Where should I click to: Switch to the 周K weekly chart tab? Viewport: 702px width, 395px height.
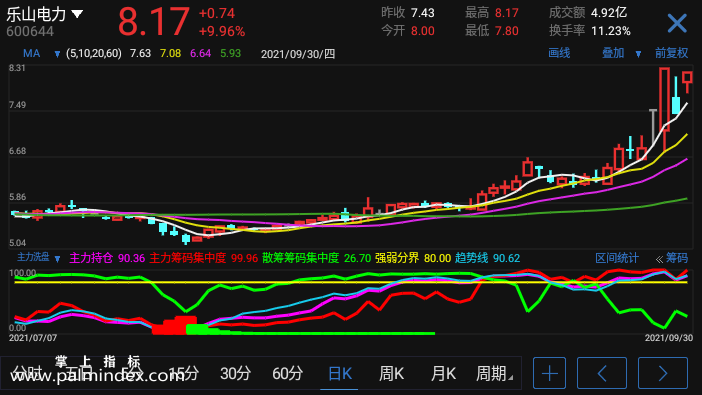coord(391,374)
